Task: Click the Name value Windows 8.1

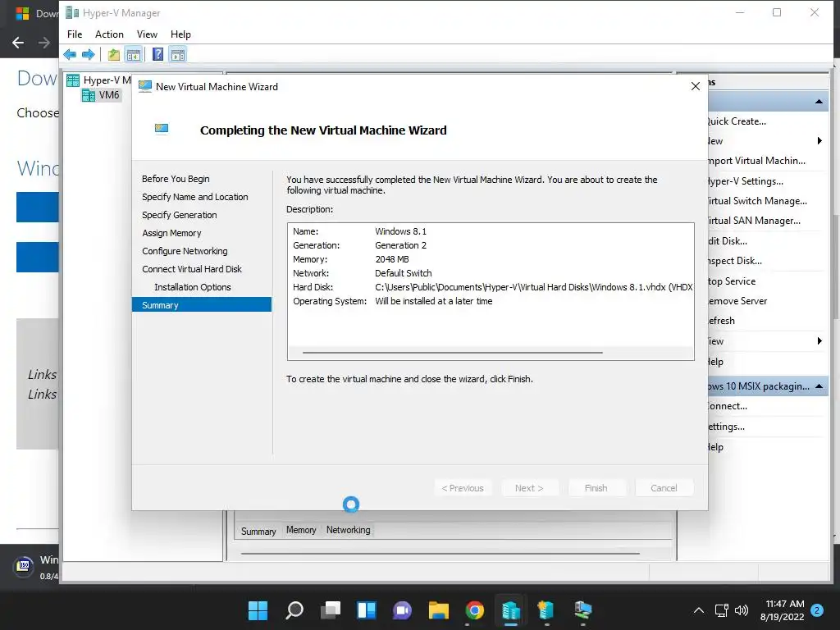Action: coord(400,231)
